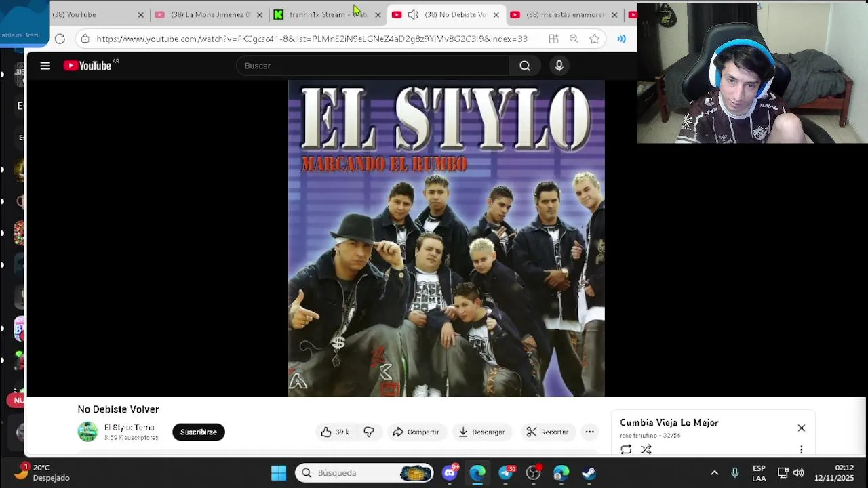Click the read aloud icon in browser toolbar
Image resolution: width=868 pixels, height=488 pixels.
[621, 39]
